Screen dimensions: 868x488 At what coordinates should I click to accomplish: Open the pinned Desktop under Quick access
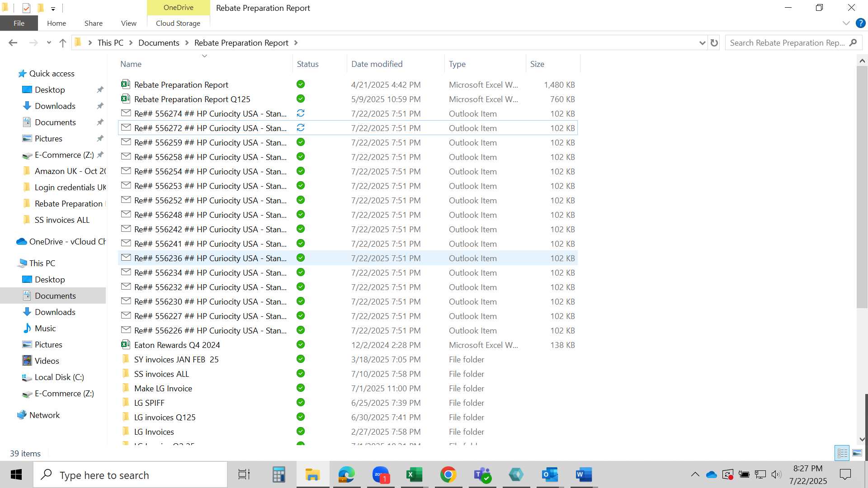pos(50,89)
